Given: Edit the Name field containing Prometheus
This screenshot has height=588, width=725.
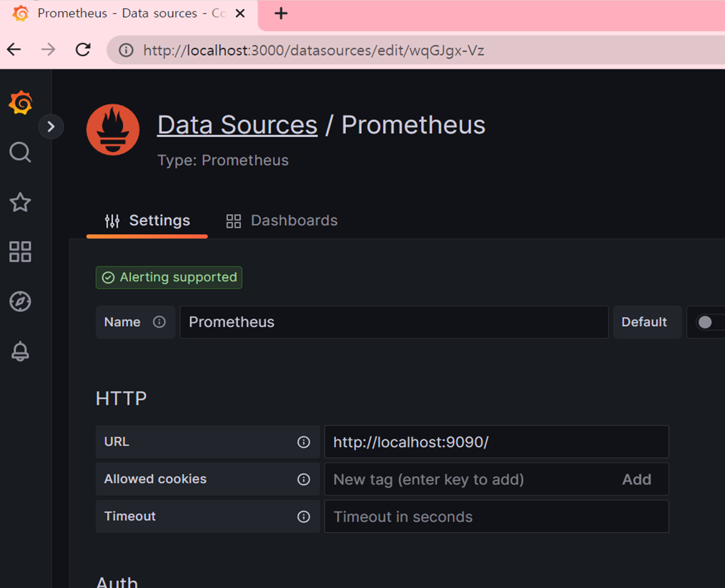Looking at the screenshot, I should pos(394,322).
